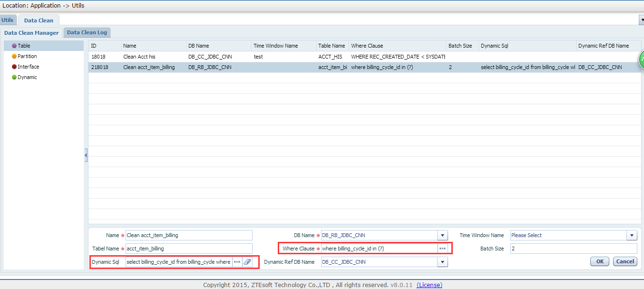Open the Where Clause ellipsis editor

pyautogui.click(x=442, y=249)
